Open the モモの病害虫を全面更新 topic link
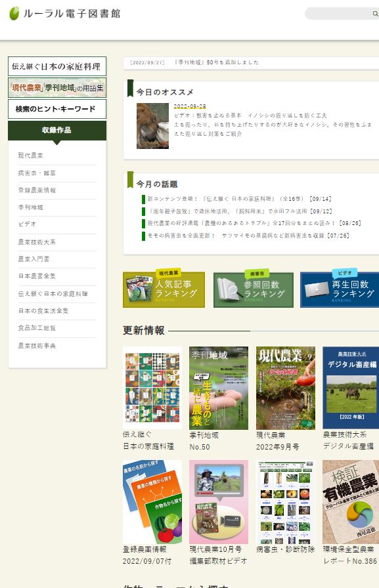 click(x=248, y=236)
